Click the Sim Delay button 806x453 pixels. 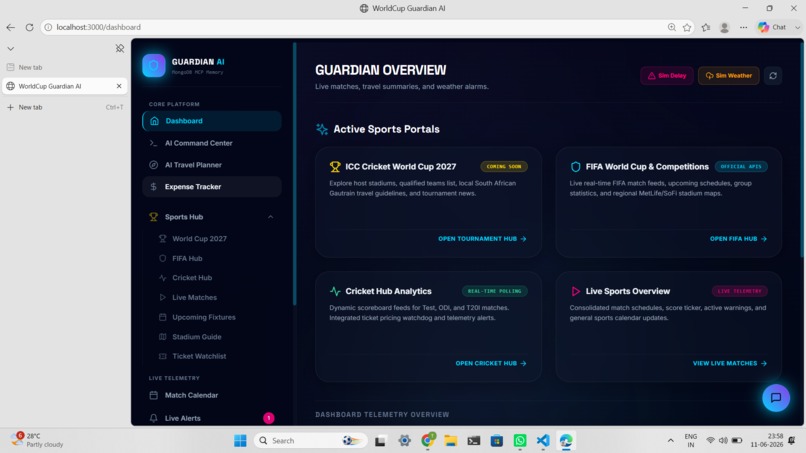click(667, 76)
